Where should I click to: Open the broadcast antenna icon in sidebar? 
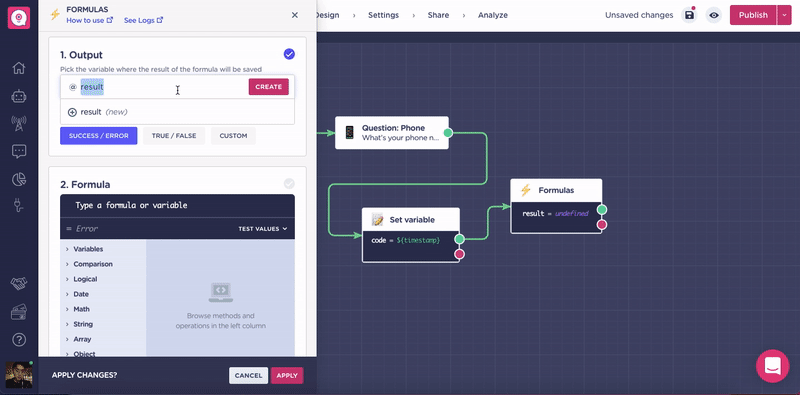pos(19,124)
